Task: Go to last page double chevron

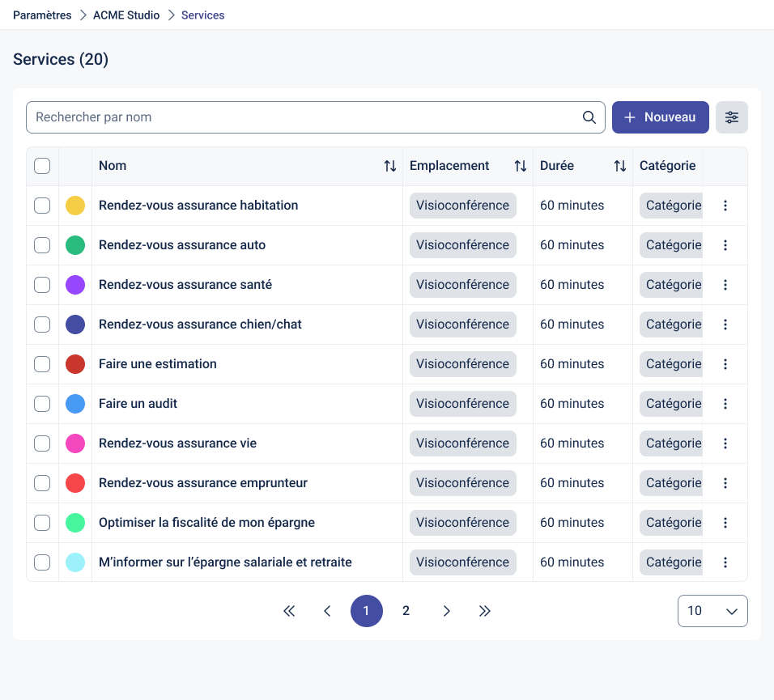Action: (x=485, y=611)
